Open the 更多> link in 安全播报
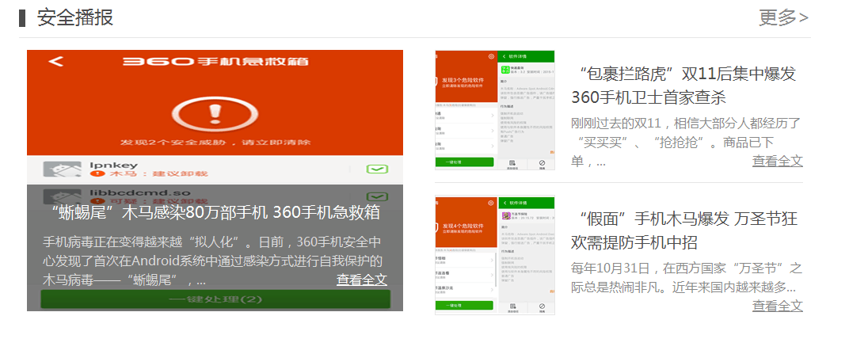 [783, 17]
